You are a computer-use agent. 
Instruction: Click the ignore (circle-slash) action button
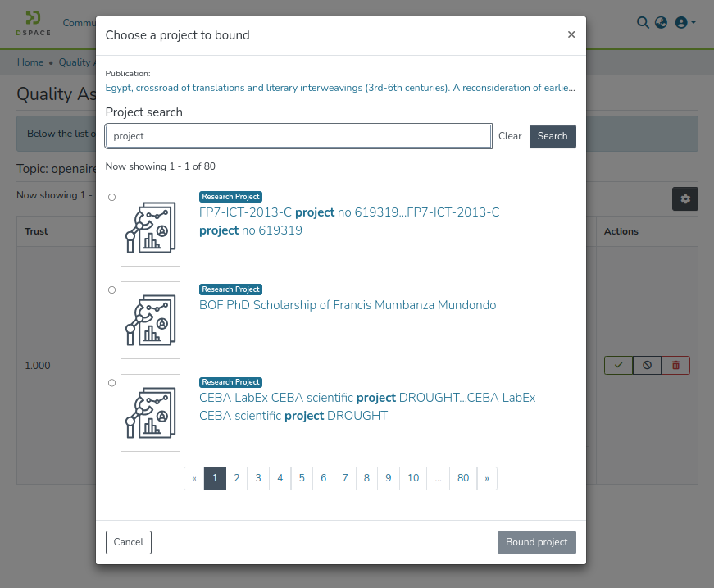[x=647, y=366]
